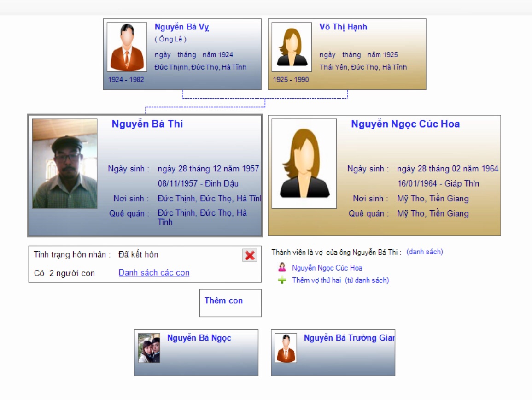Viewport: 532px width, 400px height.
Task: Click the status text "Đã kết hôn"
Action: 139,255
